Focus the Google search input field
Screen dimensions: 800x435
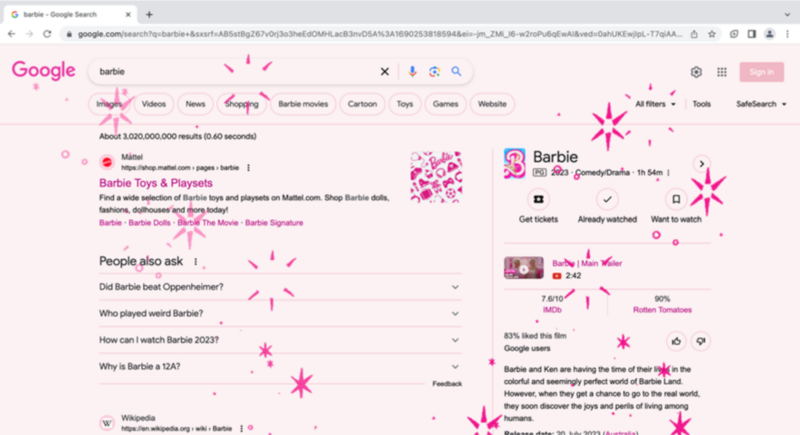pyautogui.click(x=237, y=72)
